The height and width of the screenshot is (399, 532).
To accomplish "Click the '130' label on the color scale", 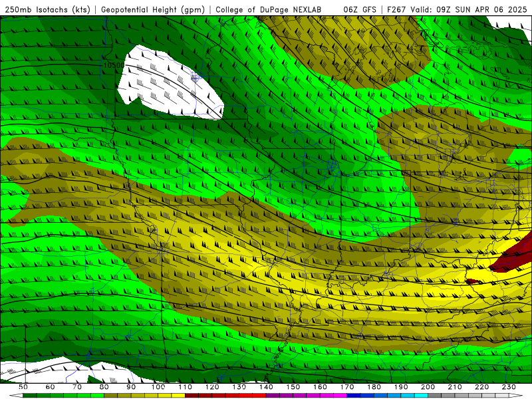I will click(x=239, y=387).
